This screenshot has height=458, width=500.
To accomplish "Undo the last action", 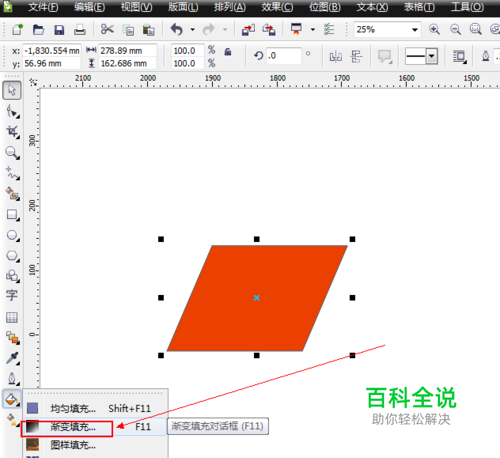I will pos(177,30).
